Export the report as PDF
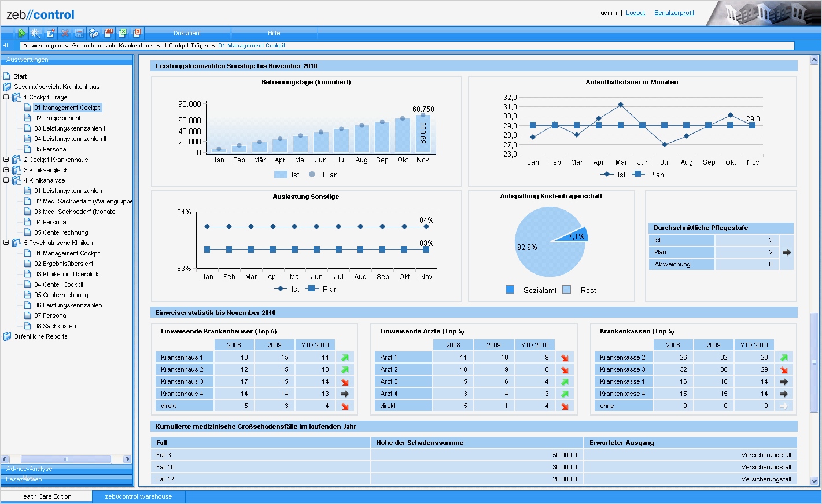The width and height of the screenshot is (822, 504). [108, 33]
